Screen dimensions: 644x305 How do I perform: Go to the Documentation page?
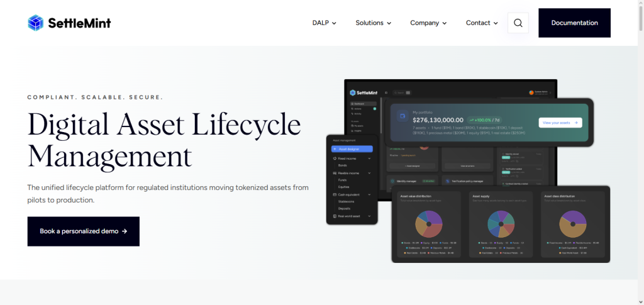point(574,23)
